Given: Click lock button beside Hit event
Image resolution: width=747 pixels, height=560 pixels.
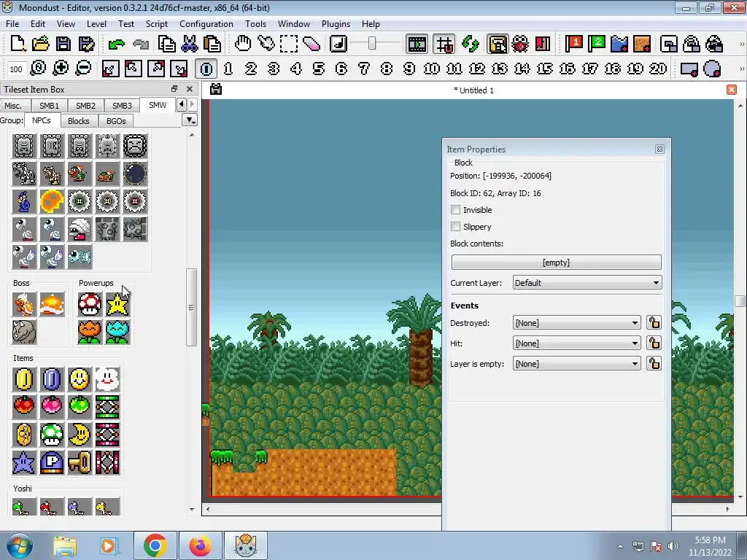Looking at the screenshot, I should 654,343.
